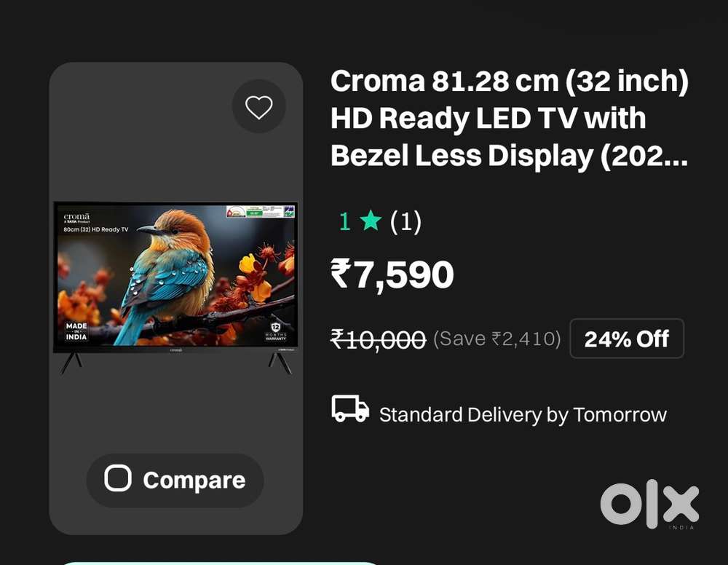Click the green rating star icon
728x565 pixels.
(371, 221)
